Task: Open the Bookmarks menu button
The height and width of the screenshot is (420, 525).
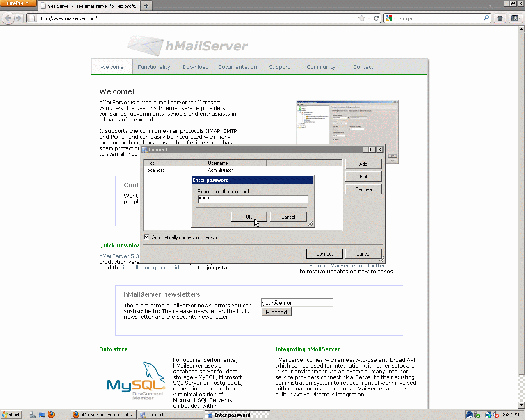Action: pyautogui.click(x=516, y=18)
